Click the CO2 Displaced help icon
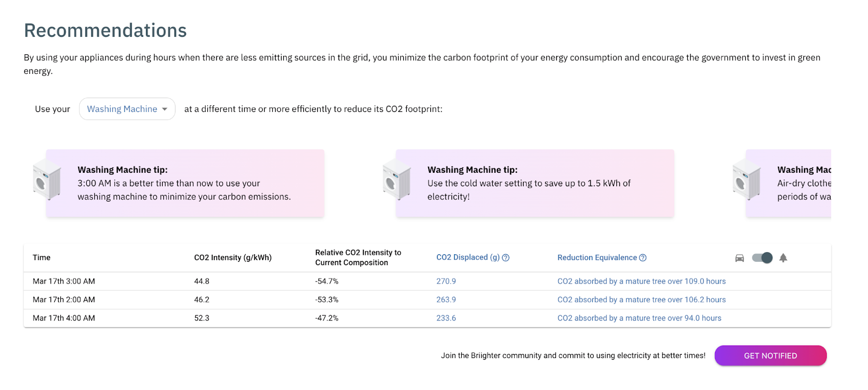 506,258
